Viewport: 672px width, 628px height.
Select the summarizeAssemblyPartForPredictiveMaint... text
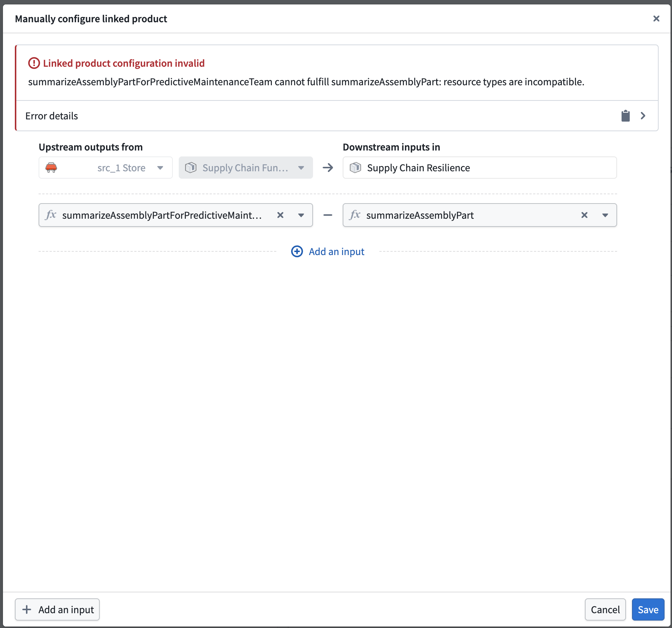(x=162, y=215)
